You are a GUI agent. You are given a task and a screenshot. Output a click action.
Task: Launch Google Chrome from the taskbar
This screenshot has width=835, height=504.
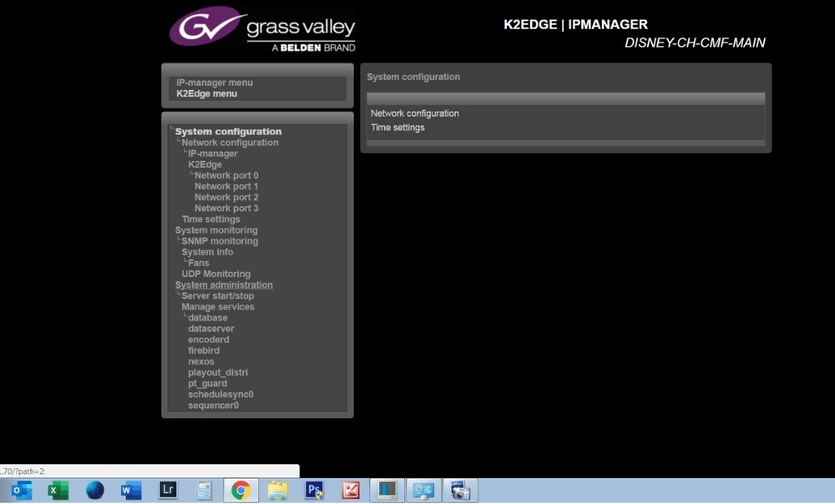[x=240, y=491]
